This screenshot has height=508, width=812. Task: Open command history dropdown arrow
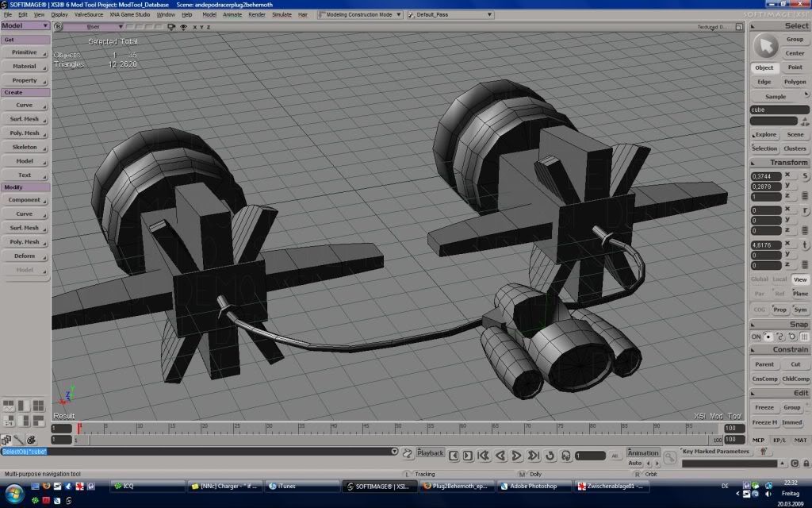pyautogui.click(x=395, y=452)
